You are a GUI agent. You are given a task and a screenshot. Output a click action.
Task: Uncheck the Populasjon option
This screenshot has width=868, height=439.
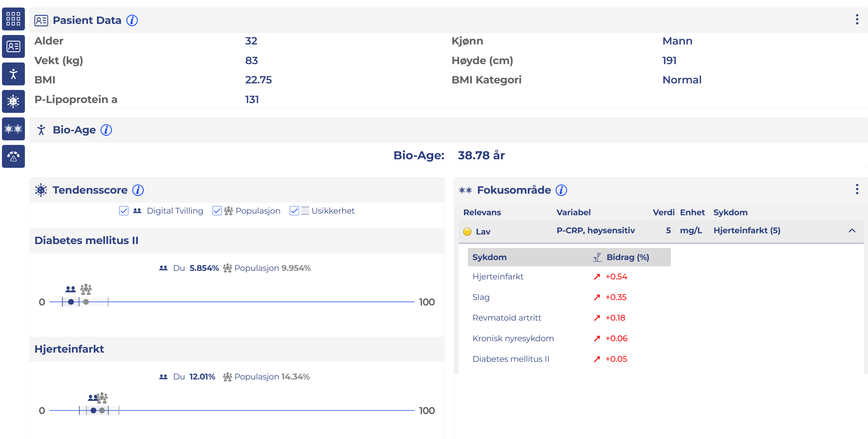pyautogui.click(x=217, y=211)
